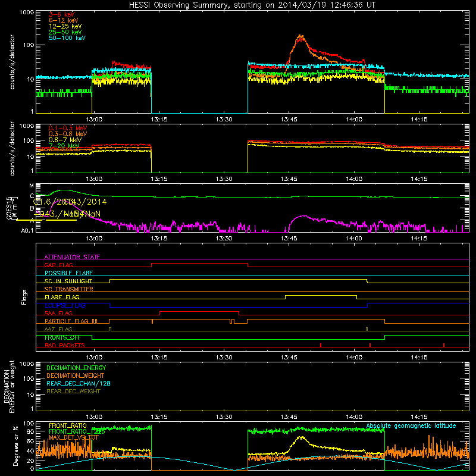Click the green 25-50 keV legend label
Screen dimensions: 476x476
pos(65,32)
